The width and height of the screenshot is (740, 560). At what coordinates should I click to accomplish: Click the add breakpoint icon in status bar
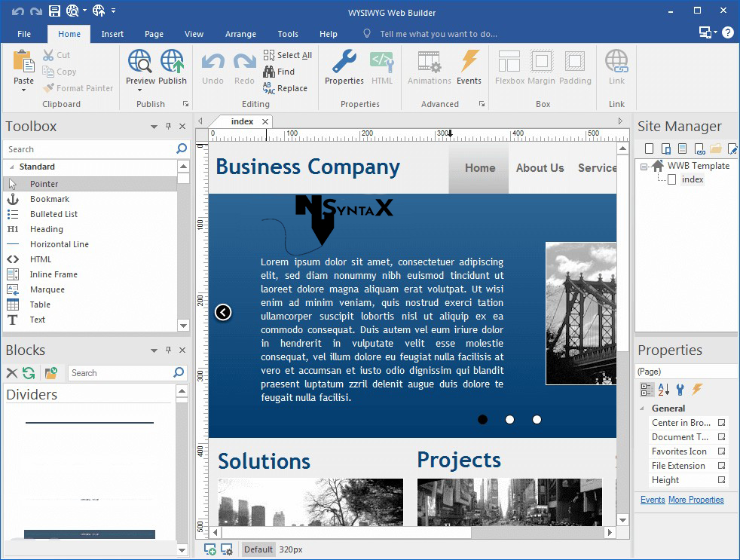point(209,549)
